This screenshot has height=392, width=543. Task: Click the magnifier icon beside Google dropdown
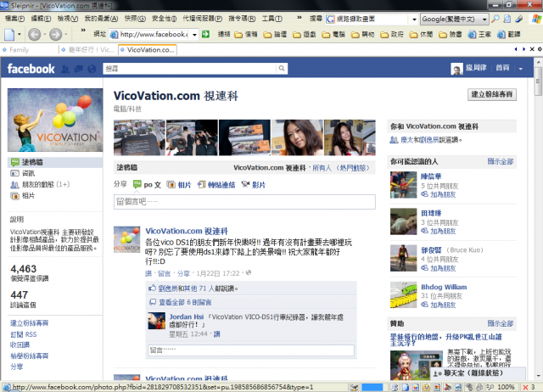point(495,19)
